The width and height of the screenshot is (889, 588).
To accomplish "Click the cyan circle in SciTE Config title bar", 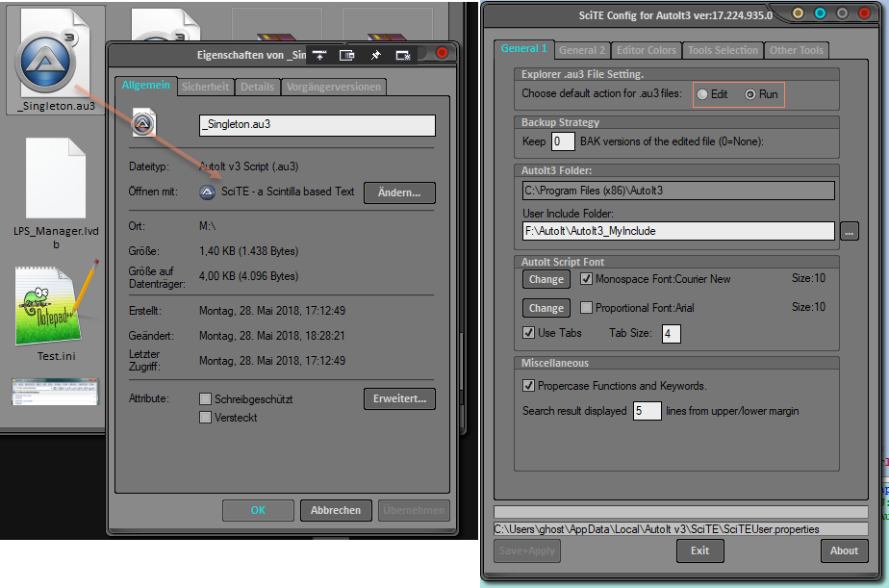I will click(x=820, y=13).
